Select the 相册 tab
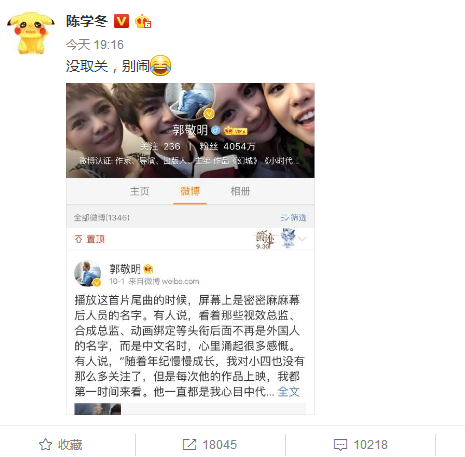Viewport: 465px width, 457px height. coord(240,191)
